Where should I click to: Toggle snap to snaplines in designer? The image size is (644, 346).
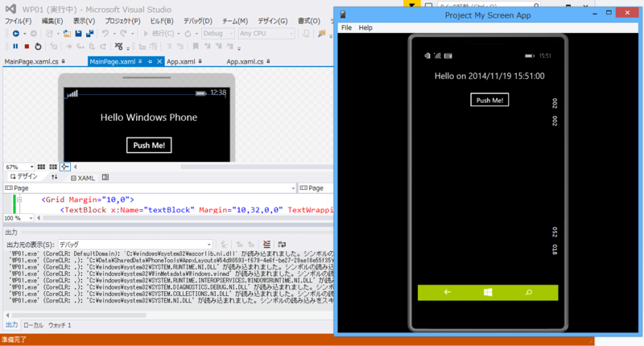[65, 167]
